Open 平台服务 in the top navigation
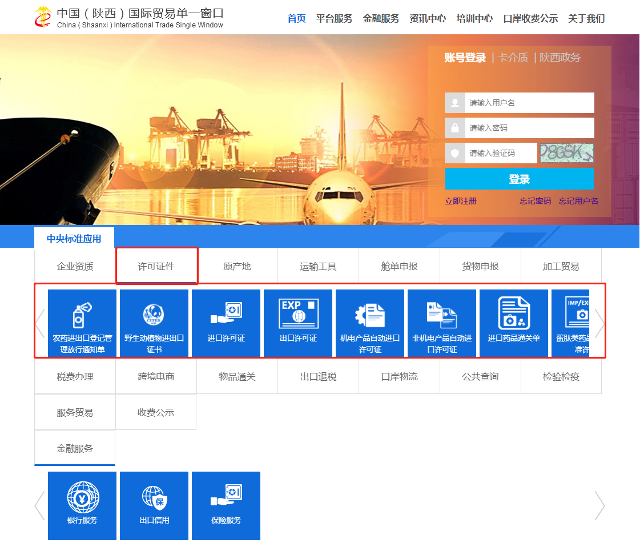Image resolution: width=640 pixels, height=543 pixels. [x=334, y=18]
